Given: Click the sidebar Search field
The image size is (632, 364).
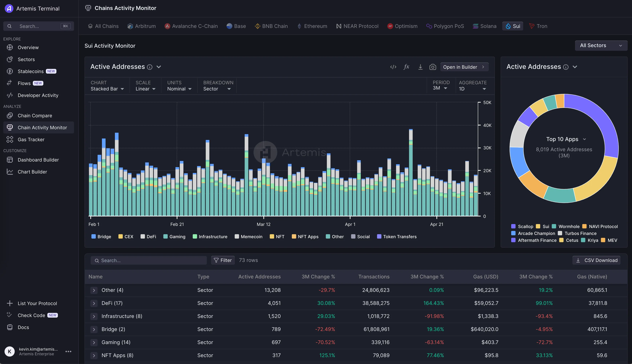Looking at the screenshot, I should click(x=38, y=26).
